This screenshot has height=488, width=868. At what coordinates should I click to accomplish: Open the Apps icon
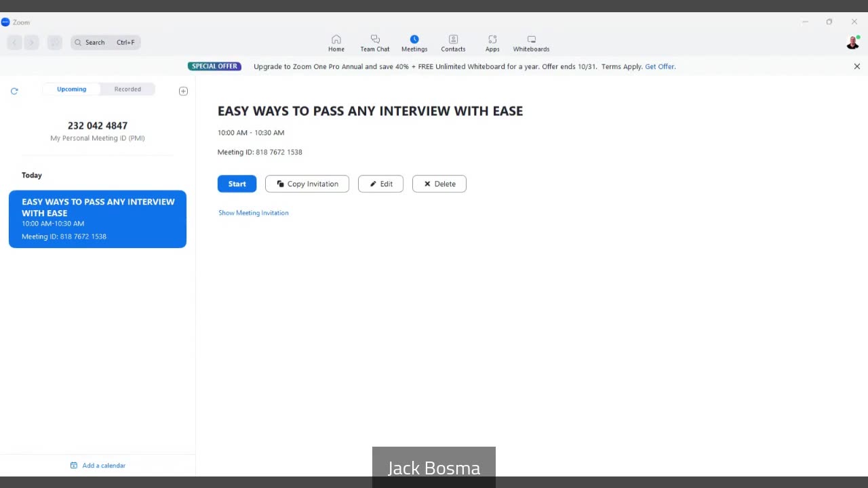492,39
